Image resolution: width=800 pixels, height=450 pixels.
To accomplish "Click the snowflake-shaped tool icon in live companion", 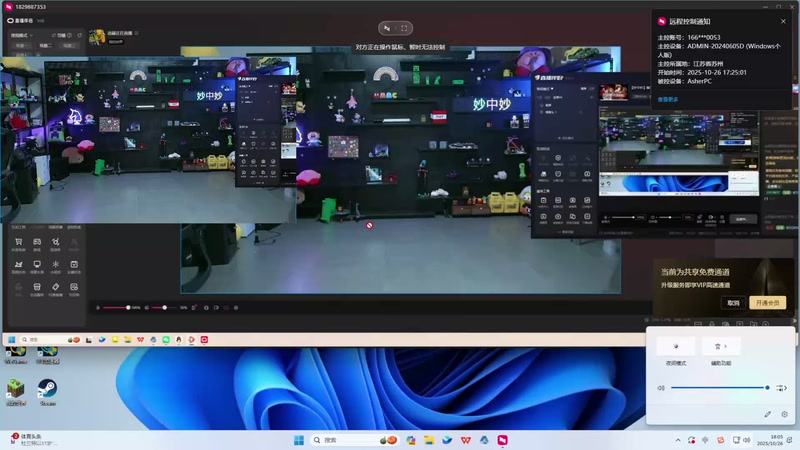I will coord(56,264).
